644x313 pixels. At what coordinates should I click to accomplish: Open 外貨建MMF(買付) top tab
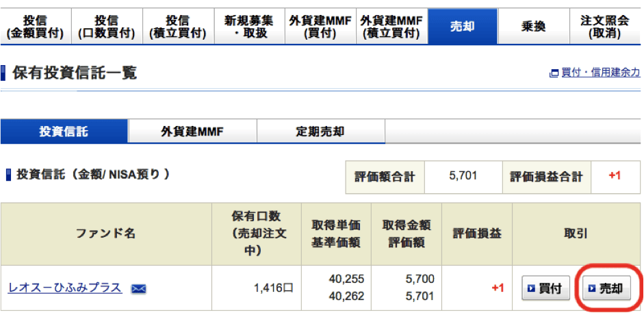click(x=320, y=27)
